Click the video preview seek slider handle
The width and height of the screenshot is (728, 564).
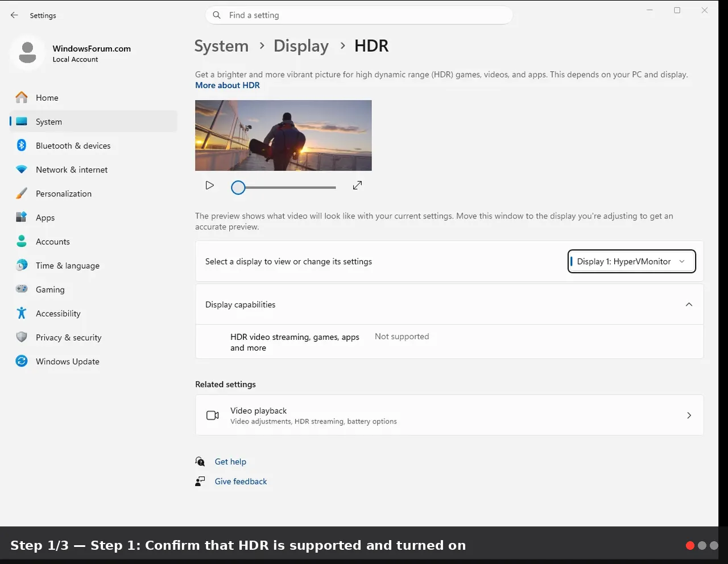tap(238, 187)
